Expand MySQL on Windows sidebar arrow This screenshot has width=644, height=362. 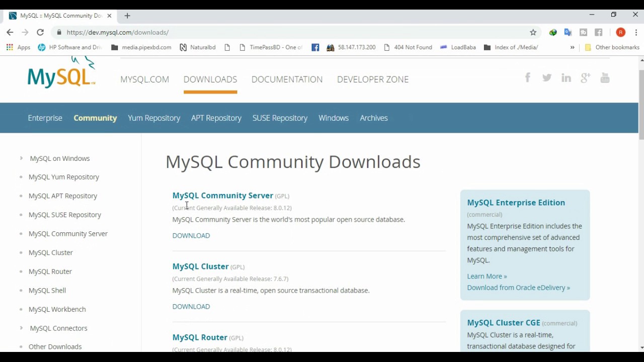pos(21,158)
